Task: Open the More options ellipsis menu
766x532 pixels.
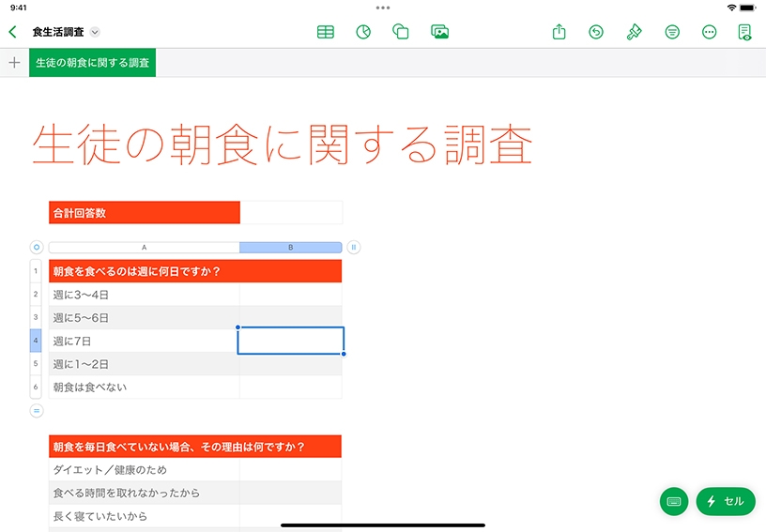Action: pos(710,32)
